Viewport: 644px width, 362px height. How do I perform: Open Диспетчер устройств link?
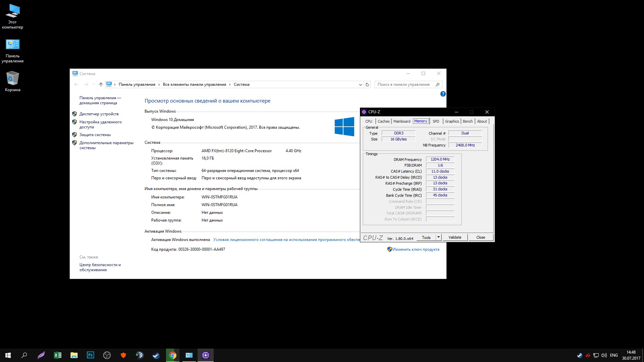pos(99,114)
